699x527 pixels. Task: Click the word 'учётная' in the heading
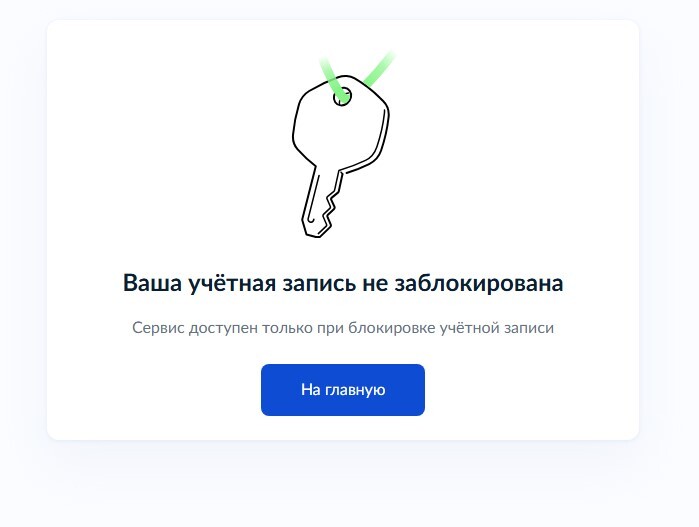click(232, 283)
